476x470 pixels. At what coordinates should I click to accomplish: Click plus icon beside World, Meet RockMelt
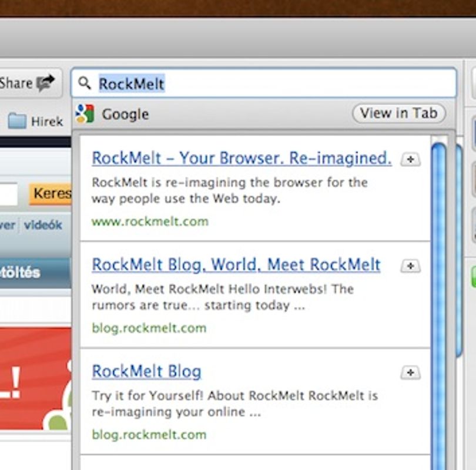click(x=410, y=266)
